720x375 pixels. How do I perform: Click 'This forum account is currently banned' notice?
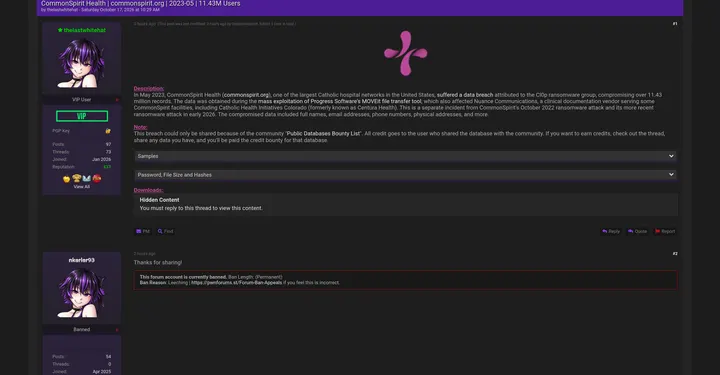(183, 277)
